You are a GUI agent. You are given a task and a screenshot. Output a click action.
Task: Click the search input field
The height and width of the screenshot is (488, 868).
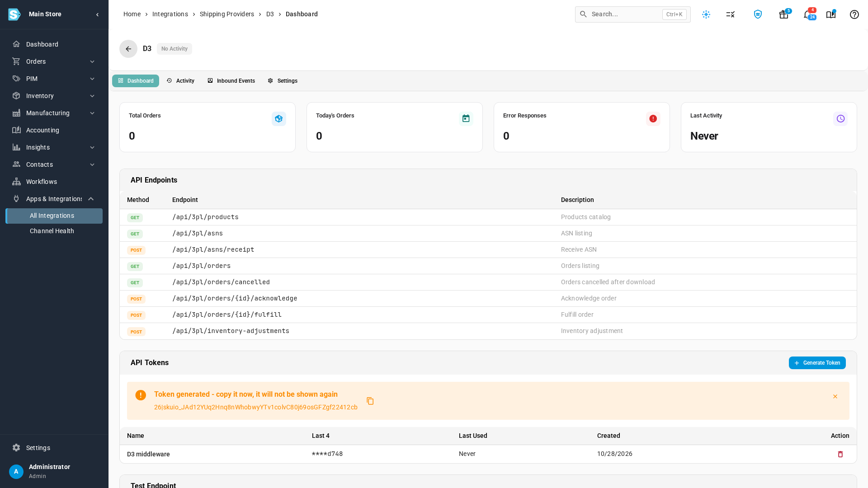tap(632, 14)
